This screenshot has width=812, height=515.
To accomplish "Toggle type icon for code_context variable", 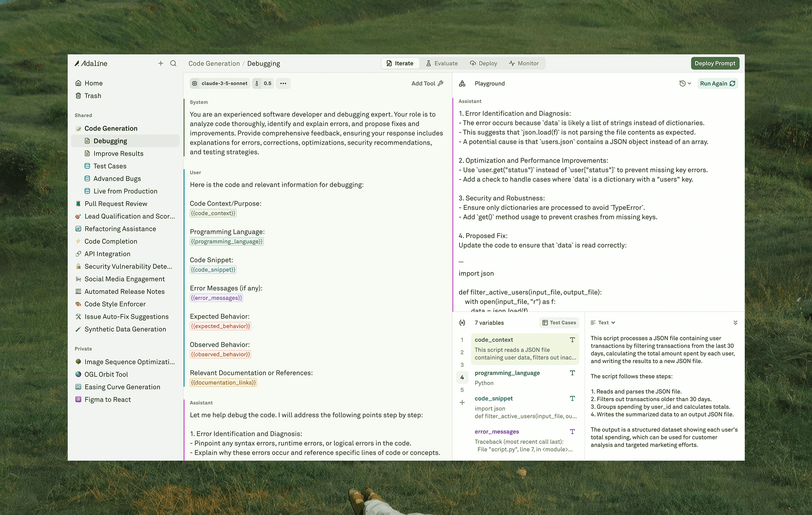I will click(x=572, y=340).
